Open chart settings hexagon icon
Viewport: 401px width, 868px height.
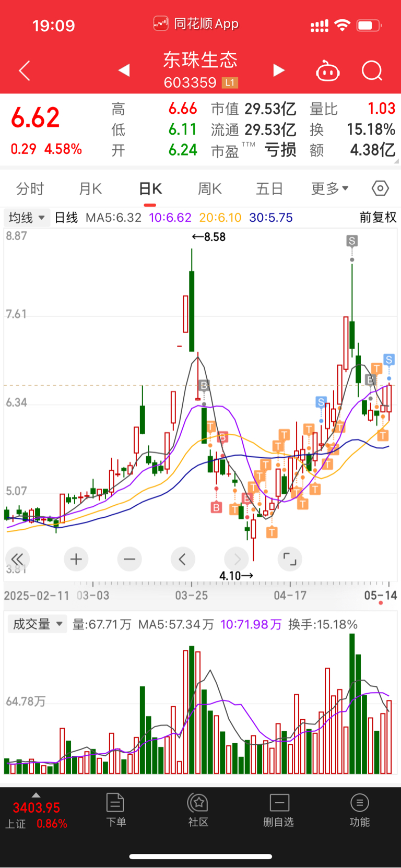click(380, 188)
